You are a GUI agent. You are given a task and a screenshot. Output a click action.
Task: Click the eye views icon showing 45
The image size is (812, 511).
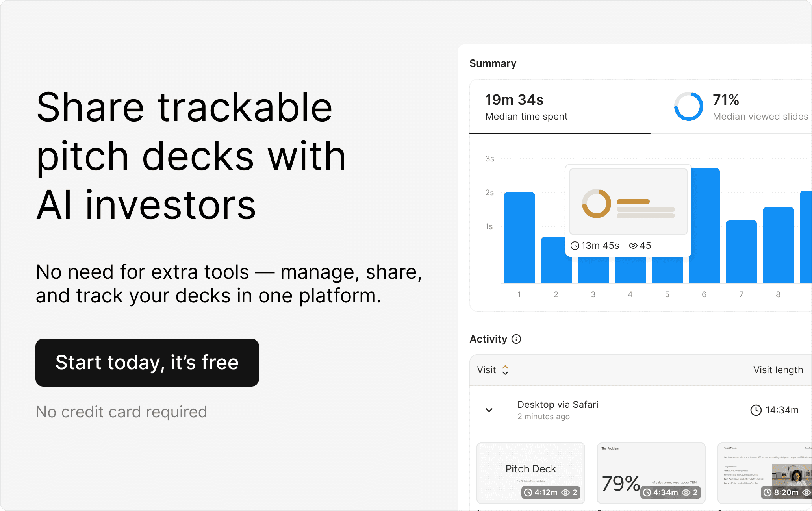pyautogui.click(x=633, y=246)
